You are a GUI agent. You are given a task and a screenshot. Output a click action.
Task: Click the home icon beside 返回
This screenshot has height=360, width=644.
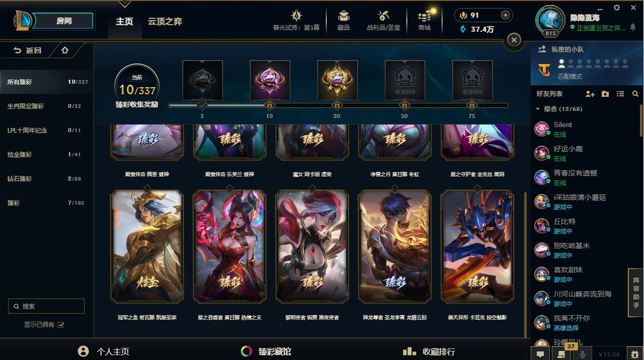65,50
